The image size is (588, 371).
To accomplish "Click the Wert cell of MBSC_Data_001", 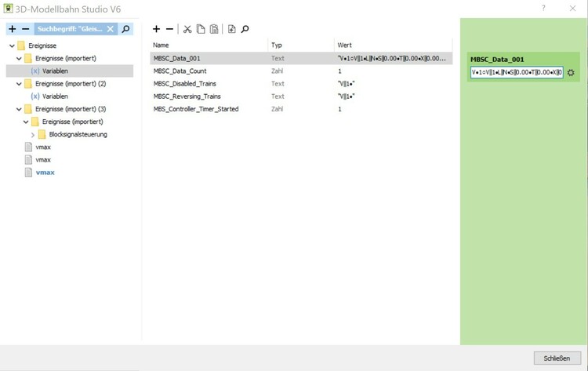I will pos(392,58).
